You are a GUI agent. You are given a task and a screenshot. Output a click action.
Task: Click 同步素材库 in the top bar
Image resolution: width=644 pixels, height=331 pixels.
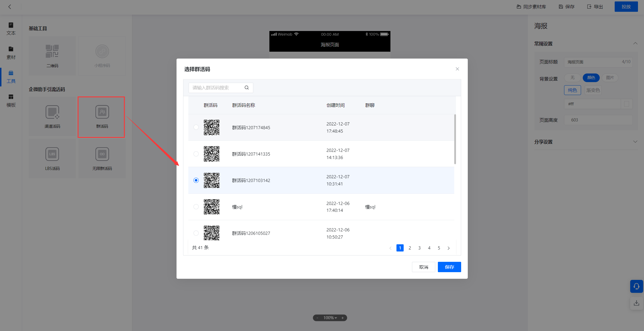531,7
